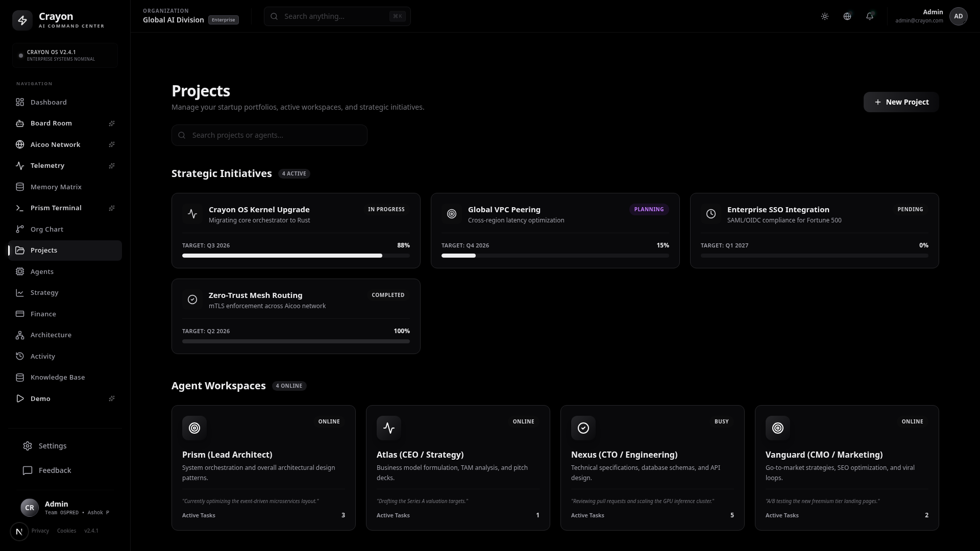Open the notifications bell
The image size is (980, 551).
[870, 16]
